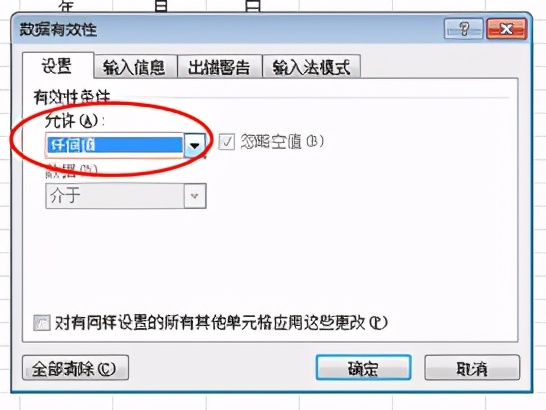Screen dimensions: 546x410
Task: Switch to the 设置 tab
Action: [x=58, y=65]
